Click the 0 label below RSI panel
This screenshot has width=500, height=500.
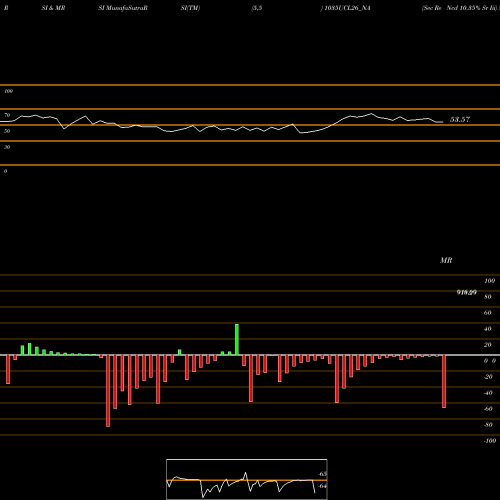(x=5, y=171)
